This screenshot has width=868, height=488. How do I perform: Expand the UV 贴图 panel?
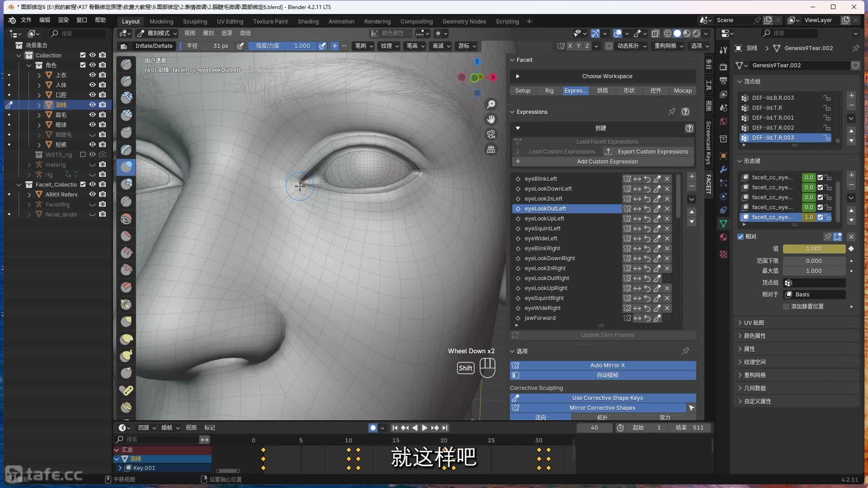pyautogui.click(x=754, y=323)
